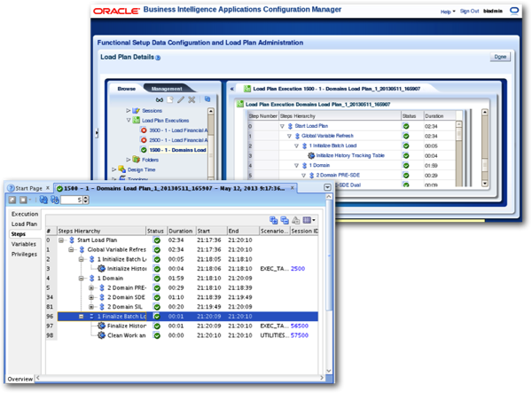Click the failed status icon of 2500 execution
This screenshot has width=532, height=393.
pyautogui.click(x=144, y=140)
